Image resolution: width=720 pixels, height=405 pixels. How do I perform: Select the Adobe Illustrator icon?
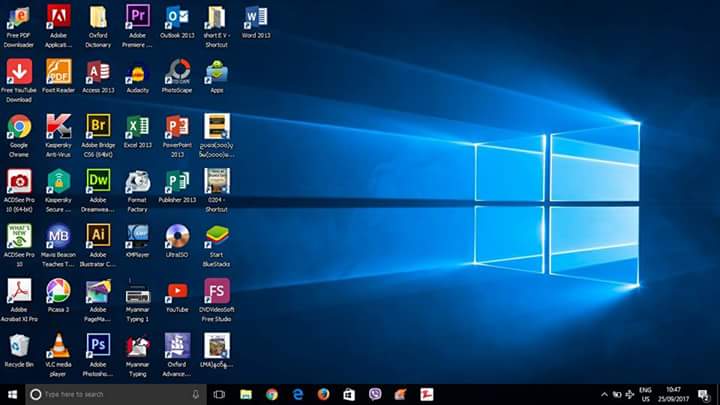click(x=98, y=245)
